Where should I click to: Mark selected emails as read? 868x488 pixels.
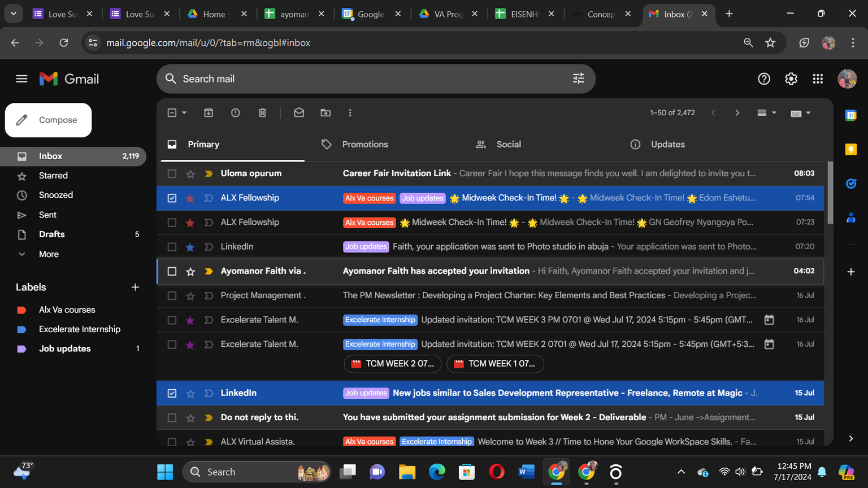299,113
